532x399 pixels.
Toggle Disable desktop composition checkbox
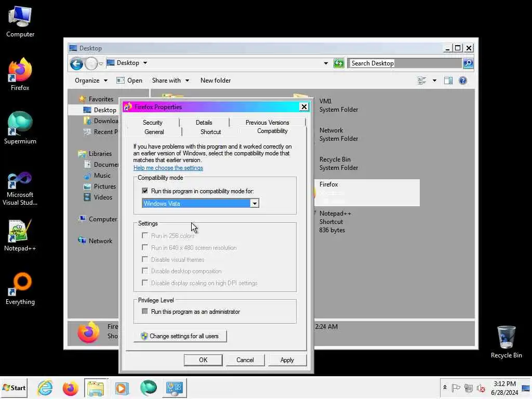pos(145,271)
